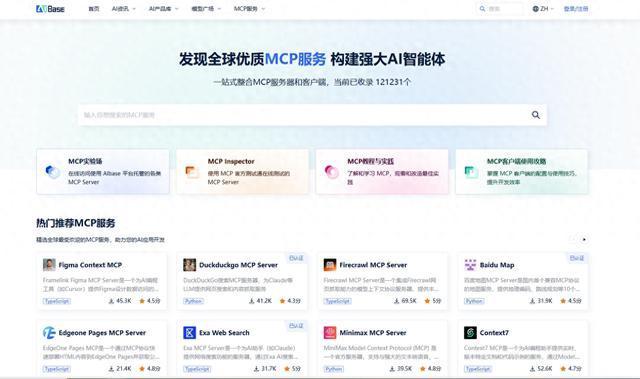Open the ZH language dropdown

[x=543, y=9]
